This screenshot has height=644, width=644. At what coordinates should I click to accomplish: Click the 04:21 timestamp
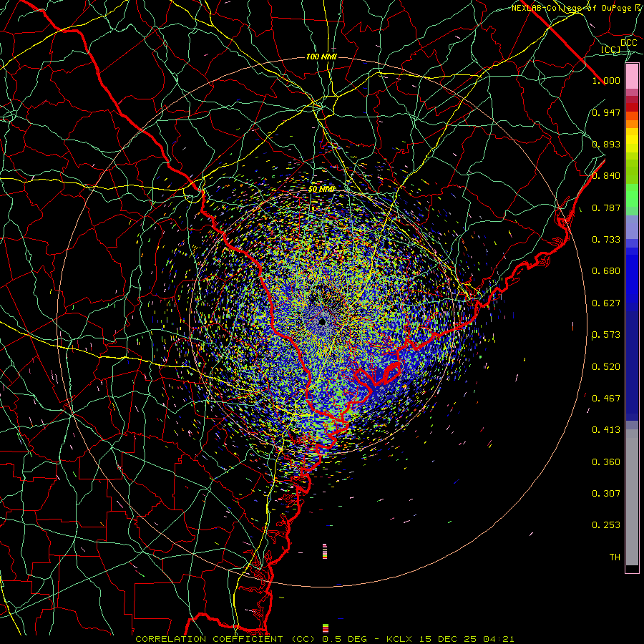click(x=499, y=639)
